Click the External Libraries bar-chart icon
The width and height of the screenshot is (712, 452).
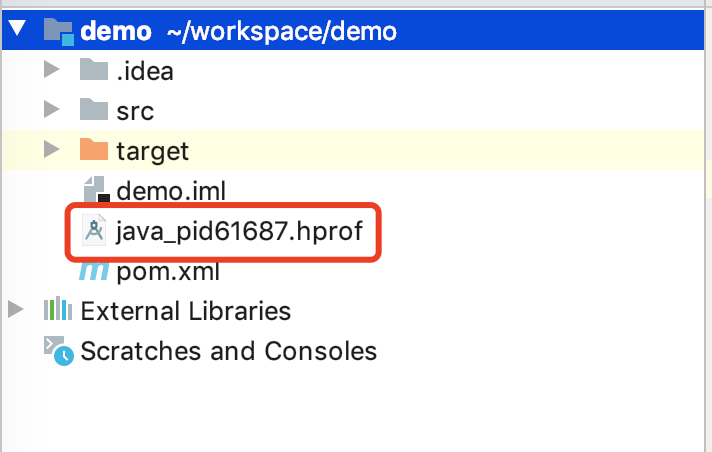point(58,311)
